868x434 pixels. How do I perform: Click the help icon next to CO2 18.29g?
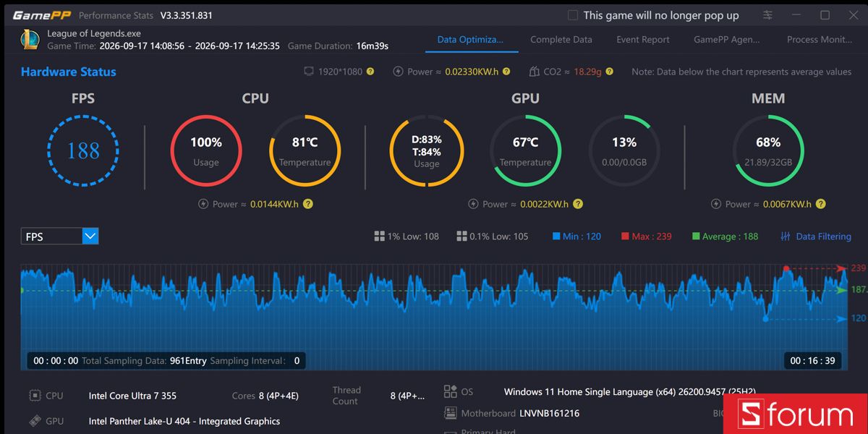[x=610, y=72]
